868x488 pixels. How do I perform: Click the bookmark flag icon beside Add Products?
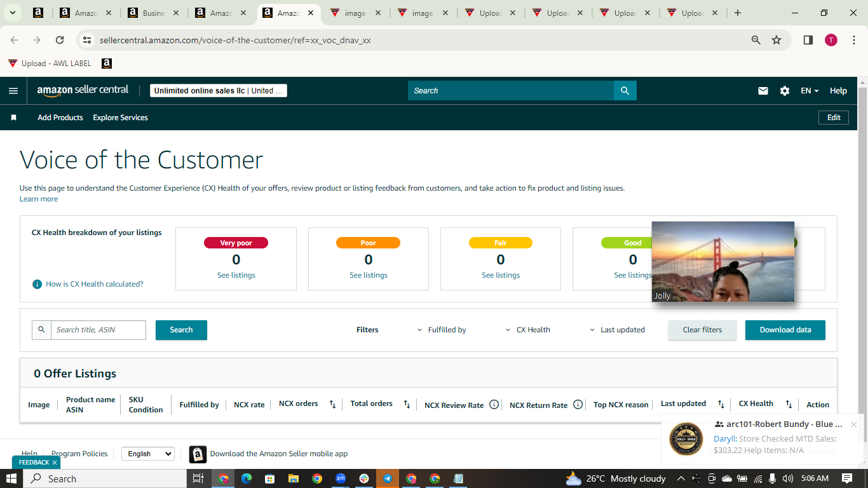13,118
